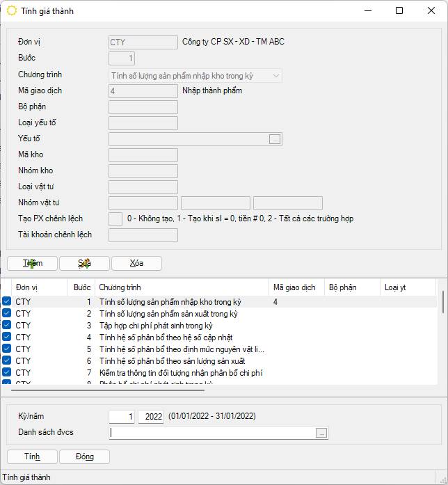Open lookup button beside Yếu tố field
This screenshot has width=448, height=485.
(x=275, y=139)
